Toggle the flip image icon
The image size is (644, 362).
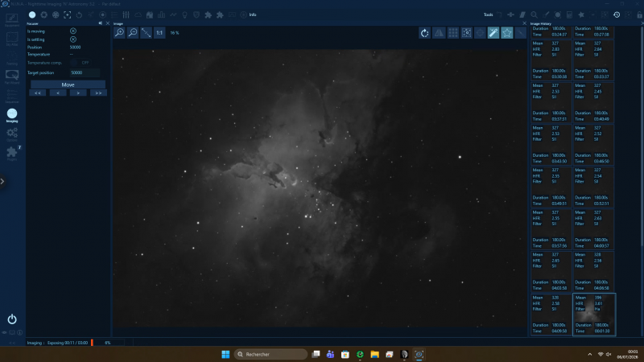[439, 33]
